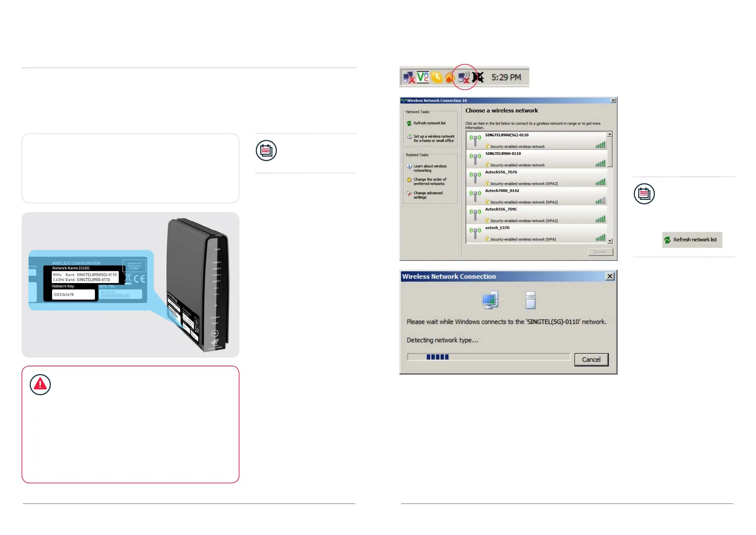Click the orange flame tray icon
756x535 pixels.
(450, 78)
